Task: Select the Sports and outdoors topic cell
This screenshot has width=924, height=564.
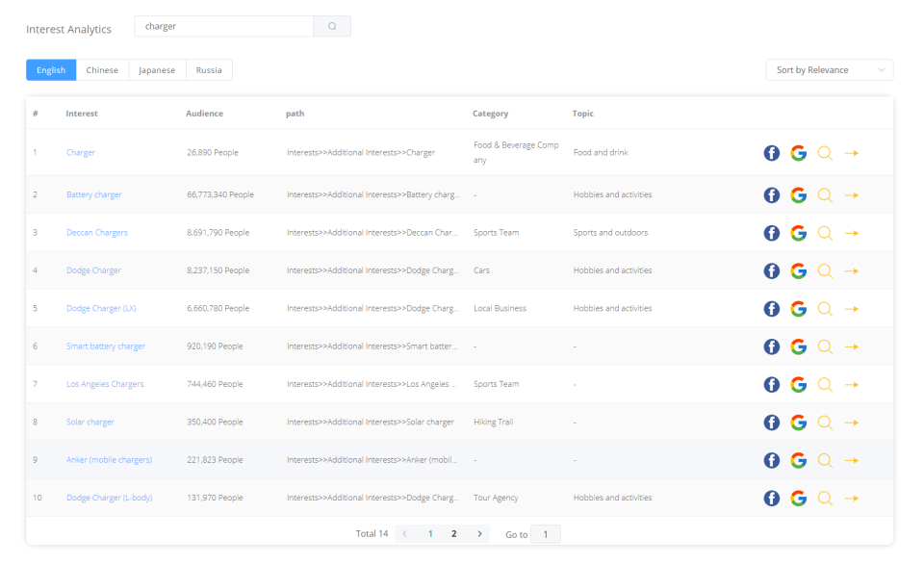Action: point(610,233)
